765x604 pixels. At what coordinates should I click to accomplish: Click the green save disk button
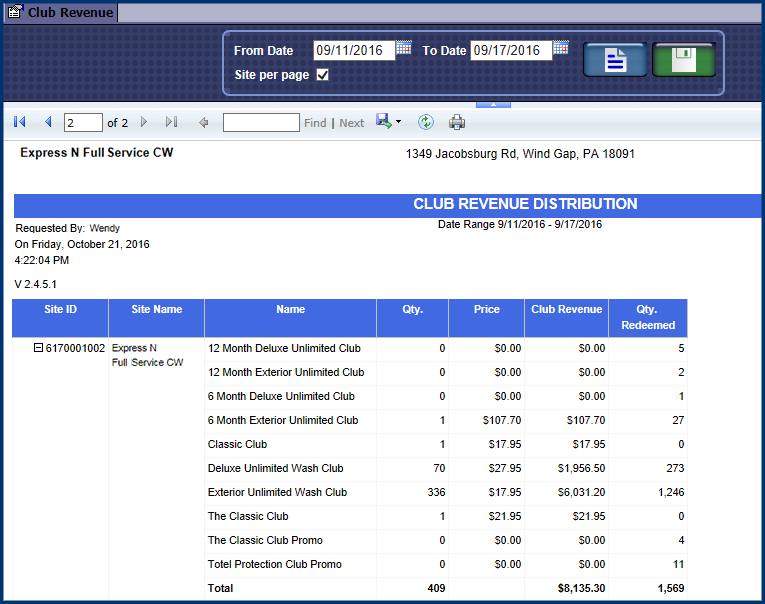point(684,61)
